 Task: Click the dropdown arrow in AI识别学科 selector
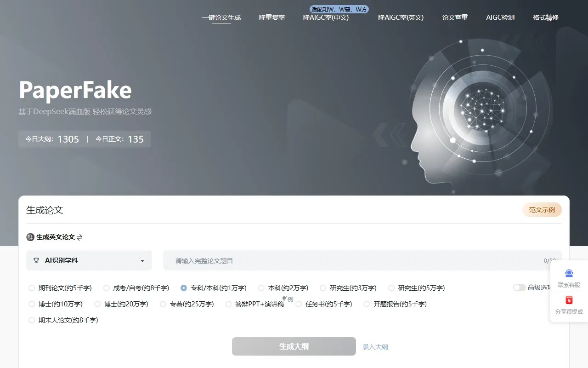[x=142, y=261]
